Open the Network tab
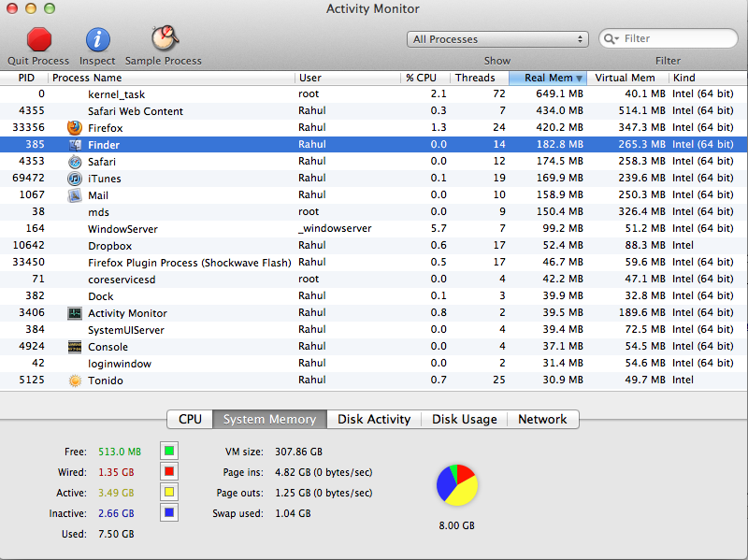Viewport: 748px width, 560px height. point(543,419)
